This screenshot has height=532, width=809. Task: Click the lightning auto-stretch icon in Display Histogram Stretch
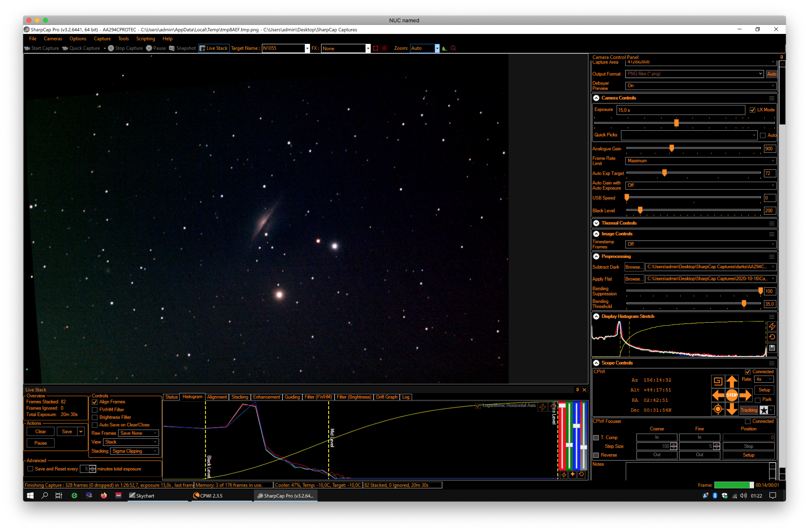[772, 327]
